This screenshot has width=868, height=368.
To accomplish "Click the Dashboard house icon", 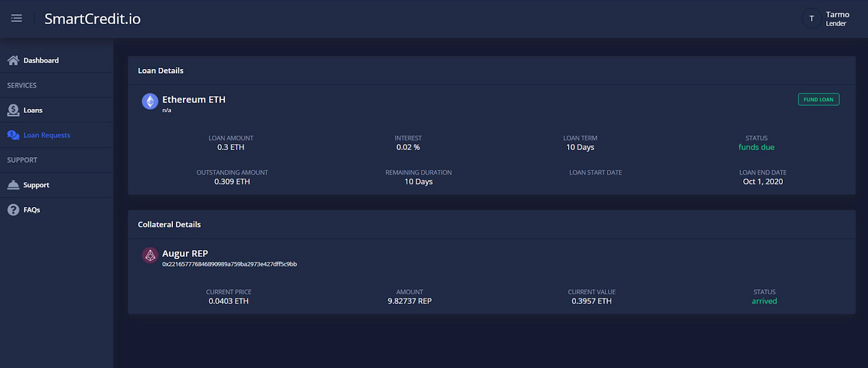I will click(13, 60).
